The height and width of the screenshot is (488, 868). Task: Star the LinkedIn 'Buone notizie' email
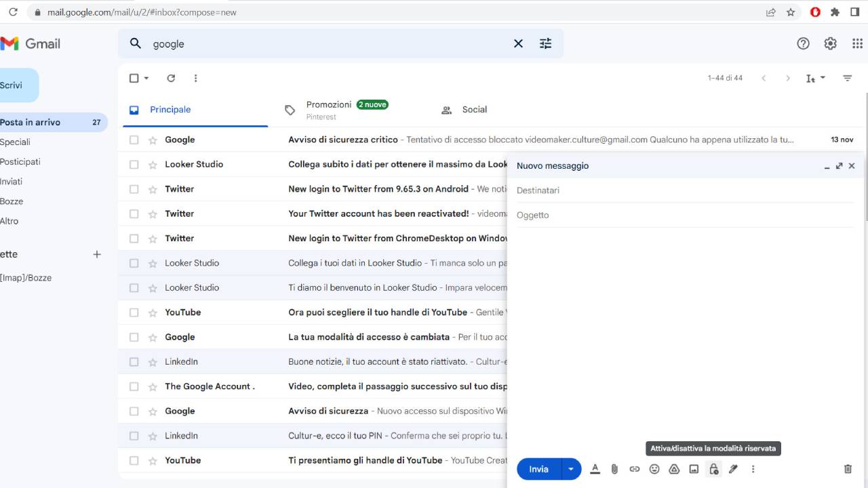153,362
